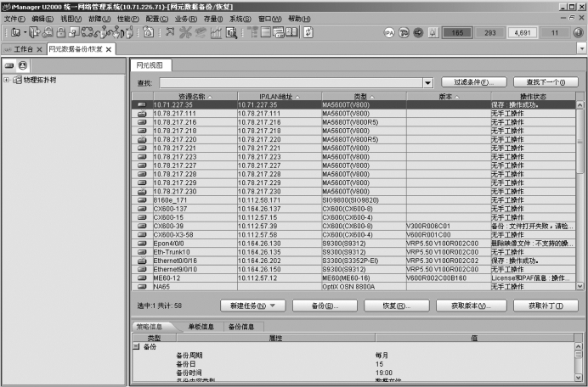Image resolution: width=588 pixels, height=387 pixels.
Task: Click the 物理拓扑树 tree label
Action: pyautogui.click(x=40, y=80)
